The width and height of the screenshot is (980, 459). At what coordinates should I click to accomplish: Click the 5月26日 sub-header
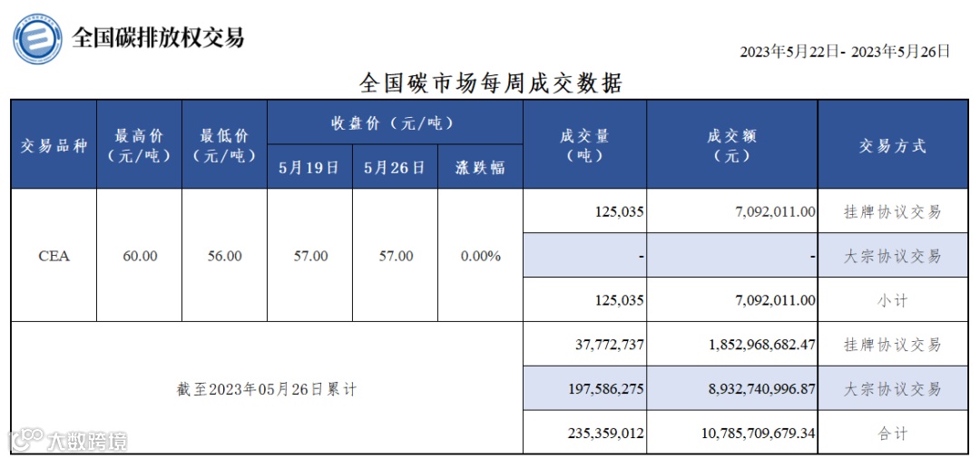point(395,168)
